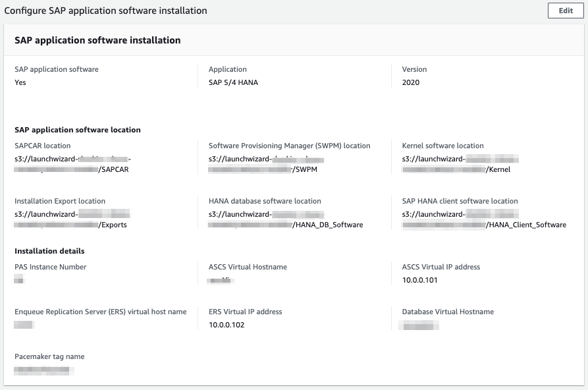Click the 'Installation details' subheading
This screenshot has height=390, width=588.
[49, 251]
